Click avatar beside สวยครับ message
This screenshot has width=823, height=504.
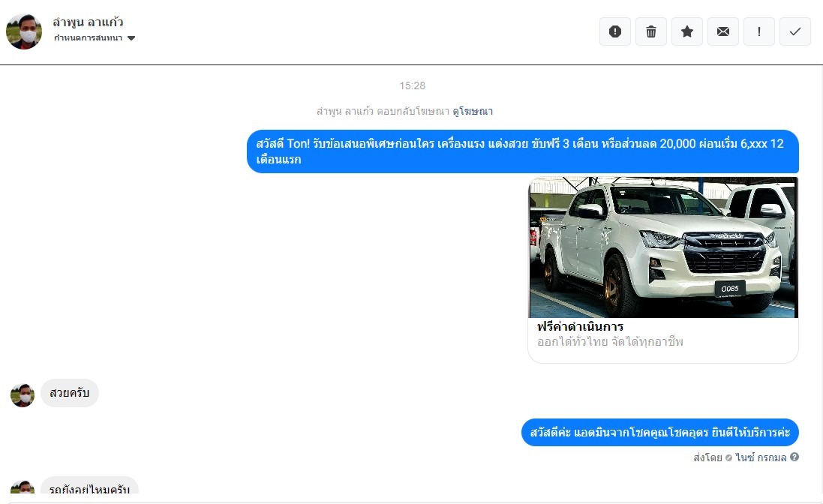23,395
